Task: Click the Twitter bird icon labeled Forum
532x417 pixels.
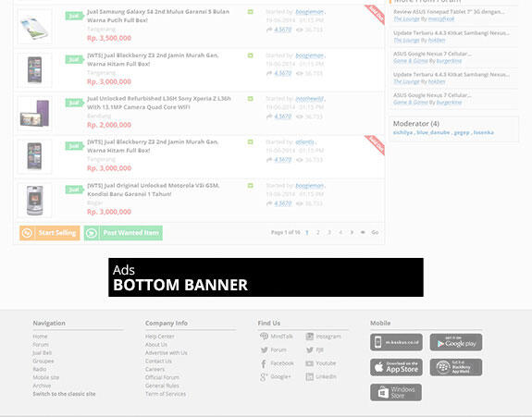Action: [265, 350]
